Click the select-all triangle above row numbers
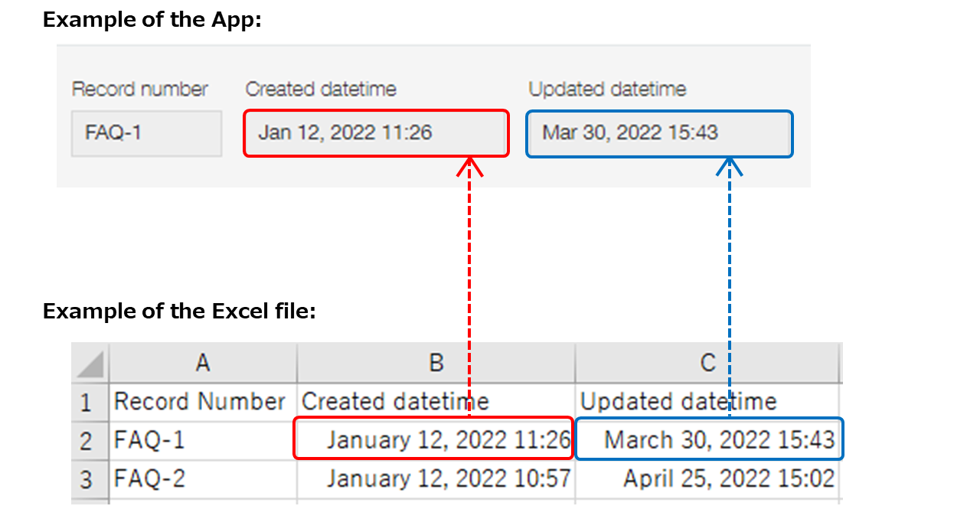The height and width of the screenshot is (532, 980). click(x=88, y=363)
